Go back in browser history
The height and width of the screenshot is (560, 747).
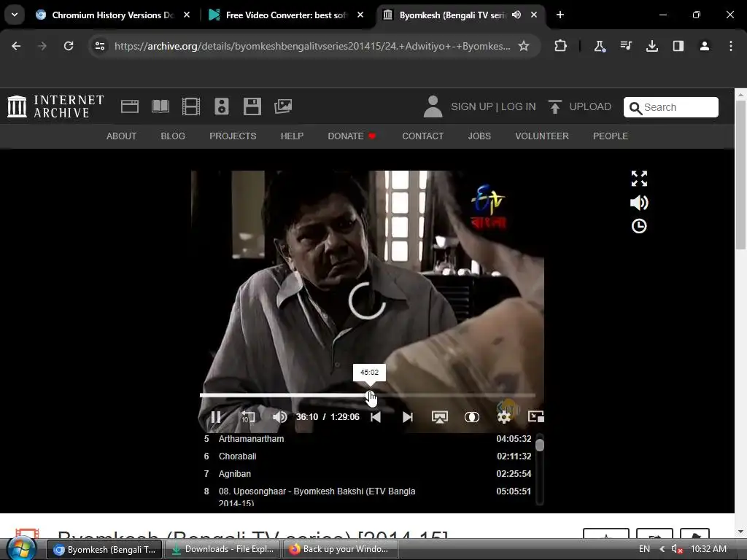pyautogui.click(x=16, y=46)
